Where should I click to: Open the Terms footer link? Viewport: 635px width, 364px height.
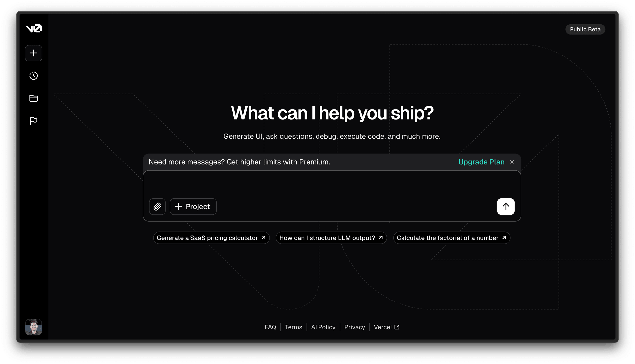(x=294, y=327)
